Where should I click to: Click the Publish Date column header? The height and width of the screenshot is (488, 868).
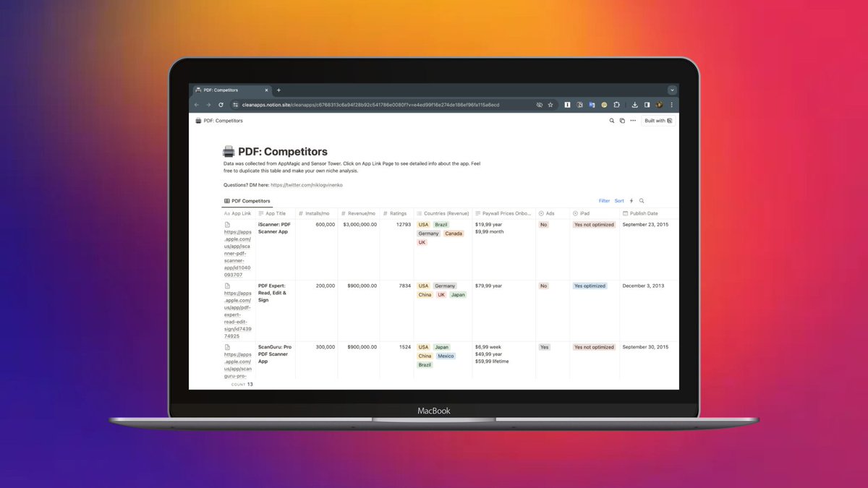click(x=649, y=213)
